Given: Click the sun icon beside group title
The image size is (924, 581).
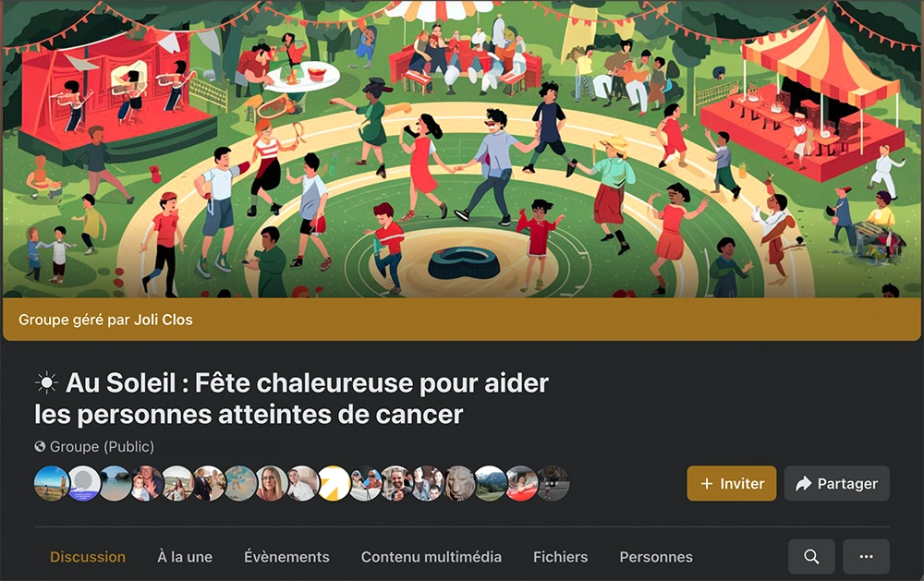Looking at the screenshot, I should pos(46,383).
